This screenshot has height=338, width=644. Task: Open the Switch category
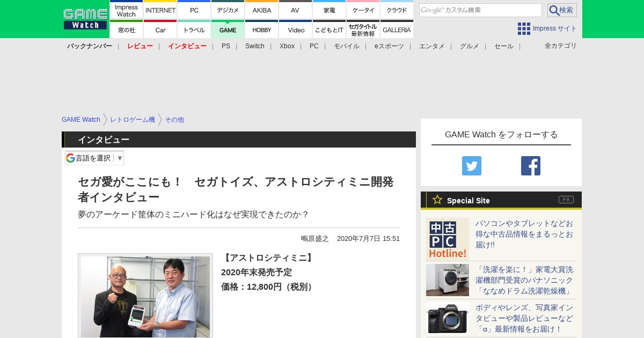255,46
